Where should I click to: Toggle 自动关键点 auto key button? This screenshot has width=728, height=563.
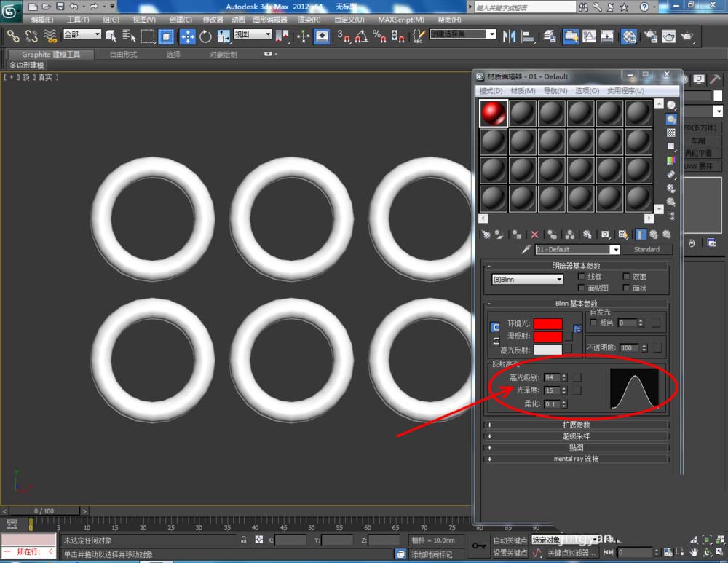[510, 540]
